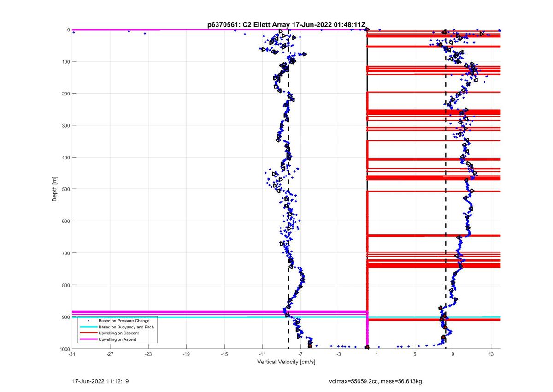Image resolution: width=553 pixels, height=392 pixels.
Task: Select the "Depth [m]" y-axis label
Action: click(55, 189)
